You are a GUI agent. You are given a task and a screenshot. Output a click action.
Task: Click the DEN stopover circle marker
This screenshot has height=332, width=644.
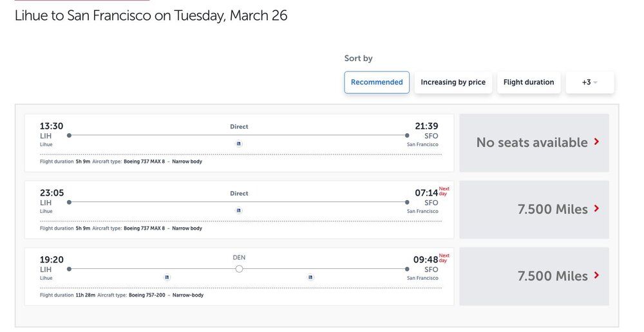239,269
